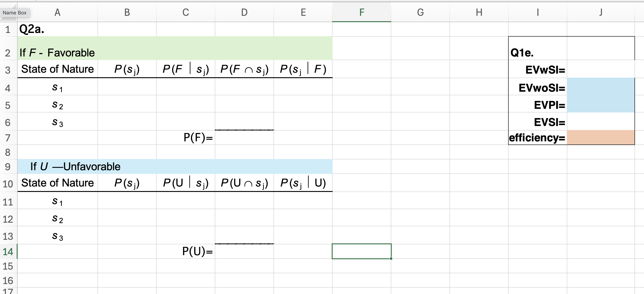Click the Name Box tooltip label

[x=15, y=13]
